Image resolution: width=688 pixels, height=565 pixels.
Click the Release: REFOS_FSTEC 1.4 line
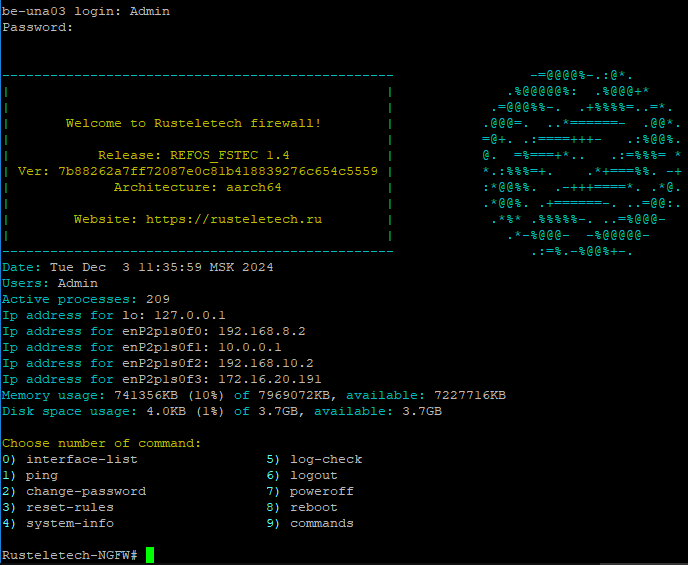pos(194,155)
